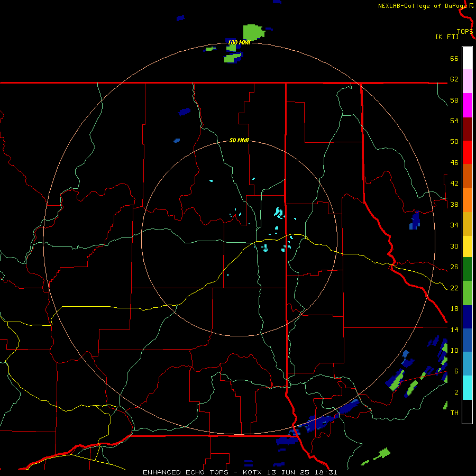Click the bright red 50 kft legend swatch
Viewport: 476px width, 476px height.
467,152
